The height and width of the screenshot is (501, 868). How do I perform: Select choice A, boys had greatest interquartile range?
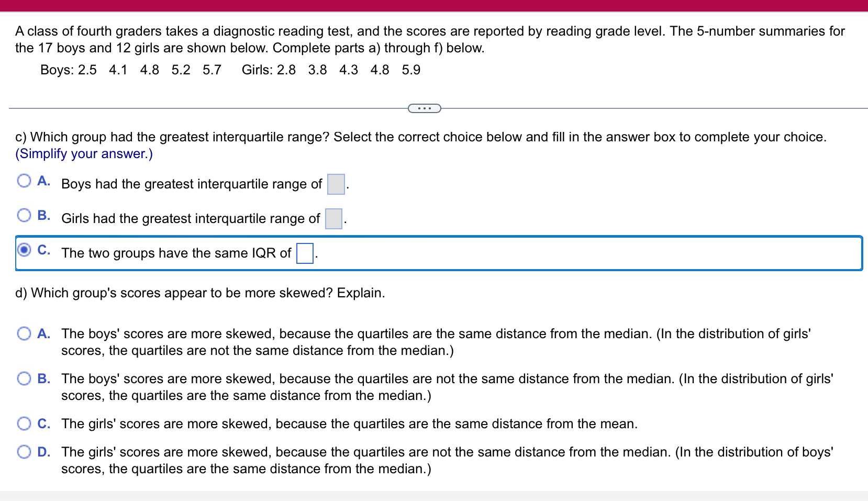click(24, 181)
